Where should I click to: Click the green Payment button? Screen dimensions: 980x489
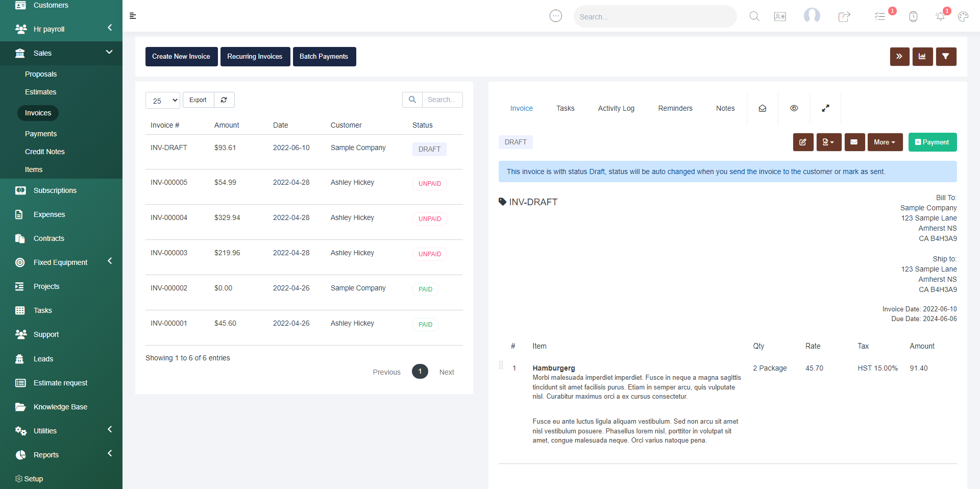coord(932,142)
